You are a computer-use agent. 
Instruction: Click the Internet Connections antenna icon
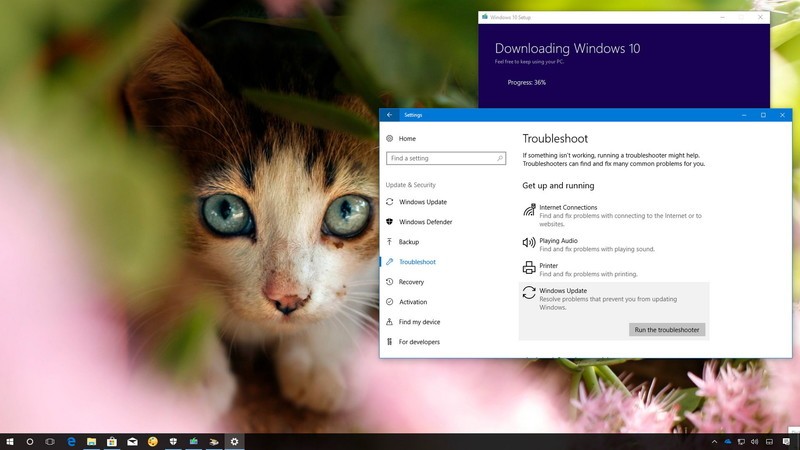[x=529, y=210]
